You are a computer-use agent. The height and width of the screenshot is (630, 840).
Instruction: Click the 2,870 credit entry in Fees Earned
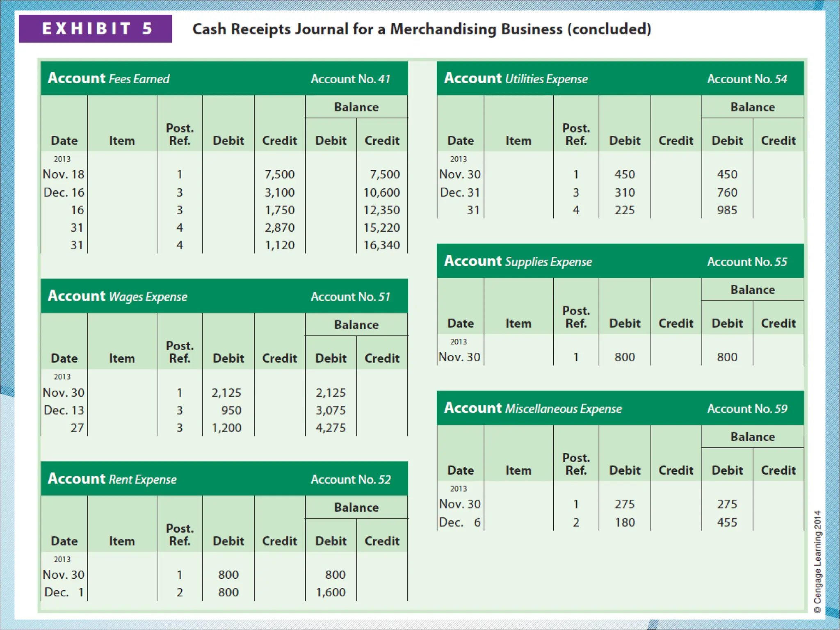pos(280,228)
